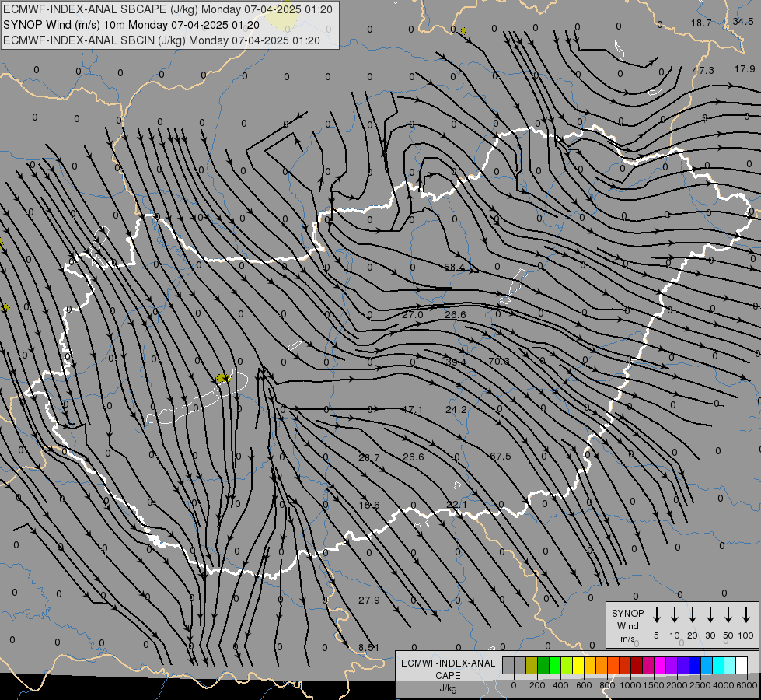Click the 34.5 value at the top right
761x700 pixels.
pos(742,21)
